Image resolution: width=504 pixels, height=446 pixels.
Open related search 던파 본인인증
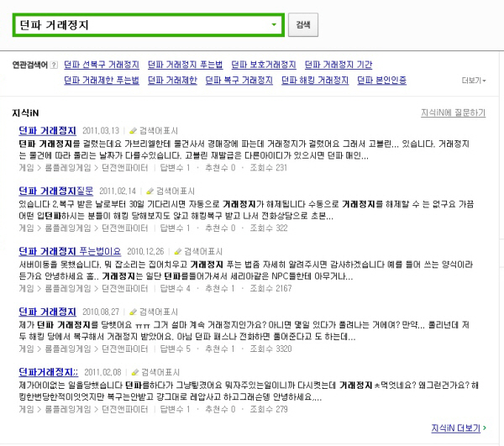click(382, 80)
